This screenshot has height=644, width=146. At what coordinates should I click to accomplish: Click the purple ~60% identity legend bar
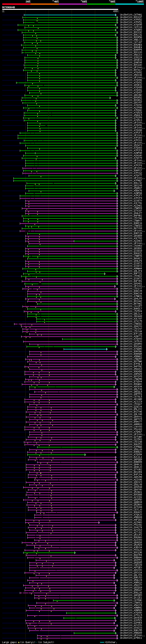pos(73,4)
